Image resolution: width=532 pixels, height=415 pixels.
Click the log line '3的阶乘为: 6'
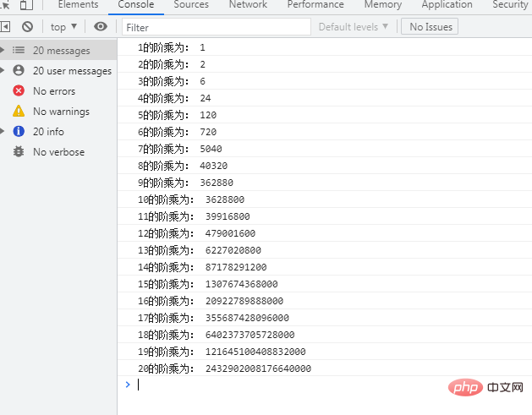[172, 81]
